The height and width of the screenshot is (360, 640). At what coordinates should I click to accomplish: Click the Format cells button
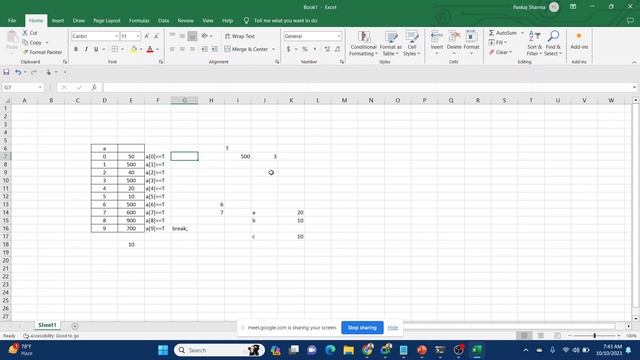click(471, 42)
